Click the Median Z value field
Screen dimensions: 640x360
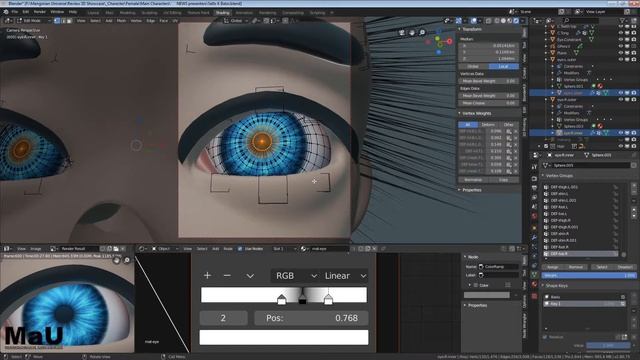(x=488, y=59)
